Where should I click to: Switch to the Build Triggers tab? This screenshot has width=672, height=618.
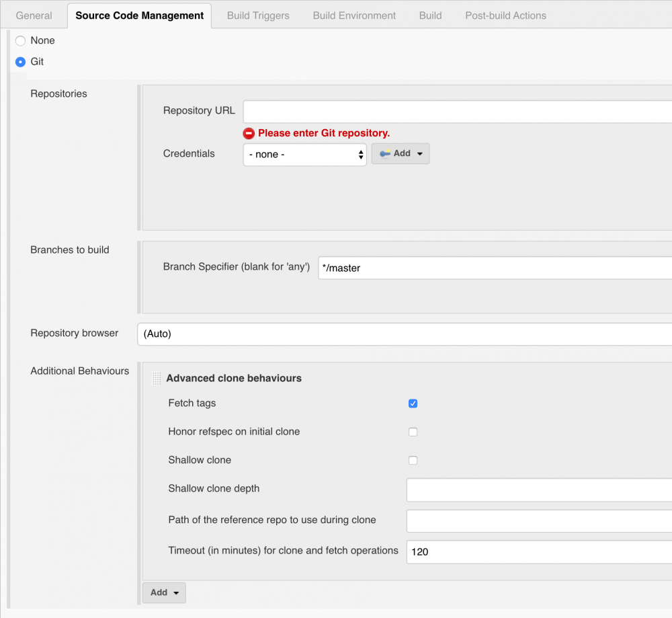click(258, 15)
